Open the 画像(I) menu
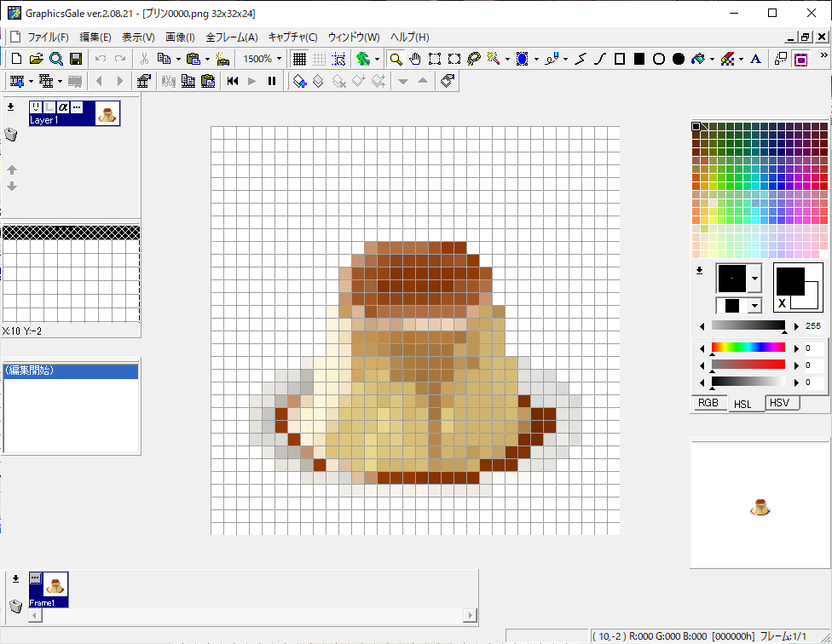 (180, 37)
